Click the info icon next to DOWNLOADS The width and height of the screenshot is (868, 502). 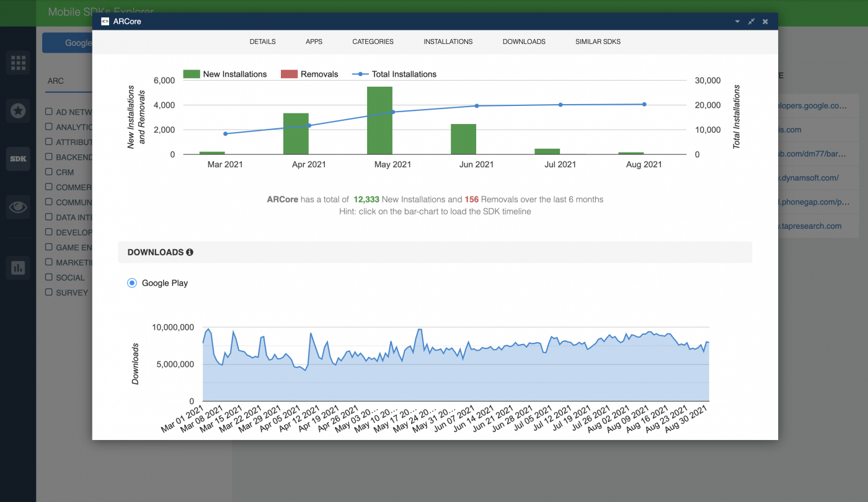tap(189, 252)
